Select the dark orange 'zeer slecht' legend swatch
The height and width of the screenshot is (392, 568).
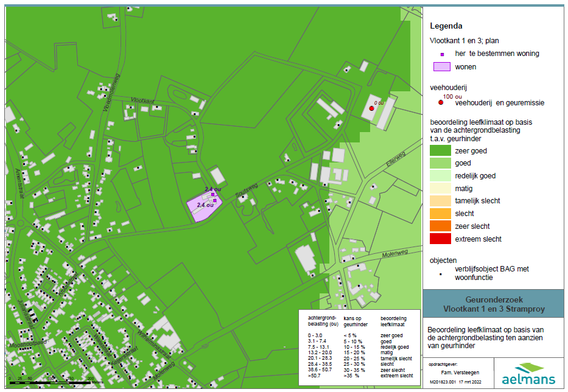[440, 226]
